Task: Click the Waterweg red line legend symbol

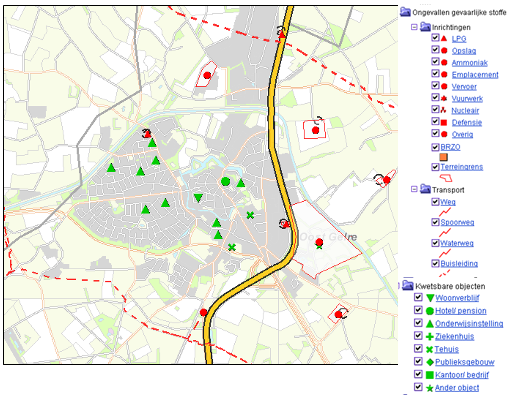Action: (x=445, y=253)
